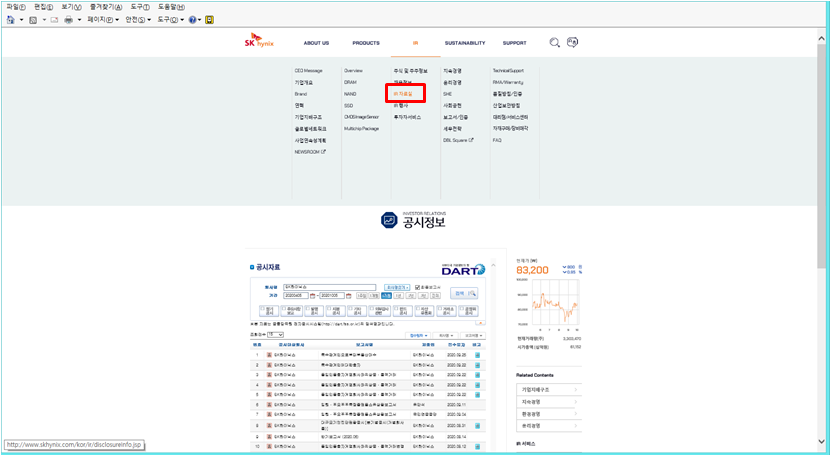This screenshot has width=831, height=456.
Task: Toggle the final report checkbox beside company search
Action: point(417,287)
